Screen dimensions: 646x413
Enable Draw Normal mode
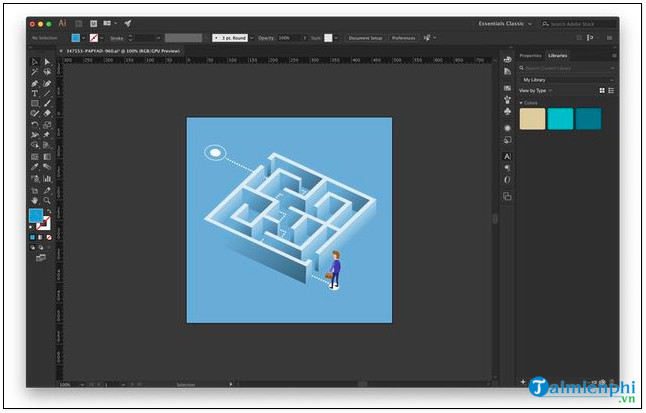pos(33,247)
